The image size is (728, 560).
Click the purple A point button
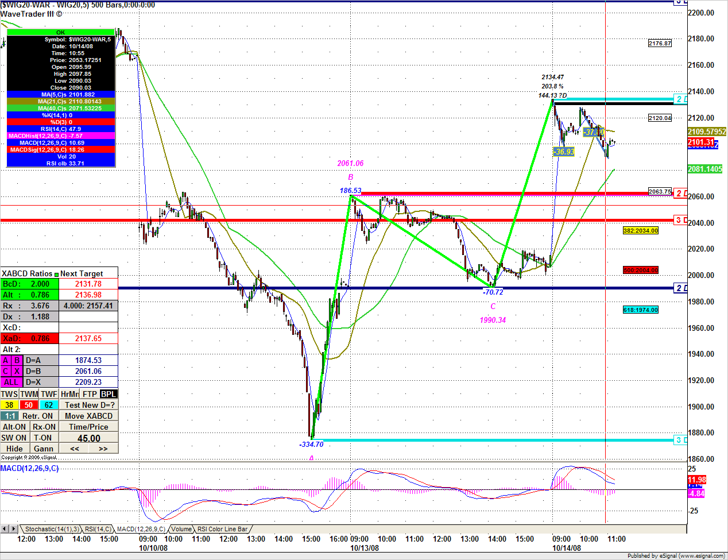(6, 361)
